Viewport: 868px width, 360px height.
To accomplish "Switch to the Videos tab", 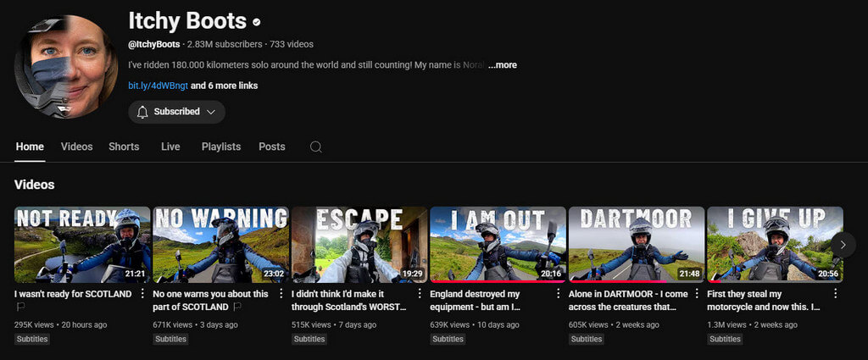I will click(x=77, y=147).
